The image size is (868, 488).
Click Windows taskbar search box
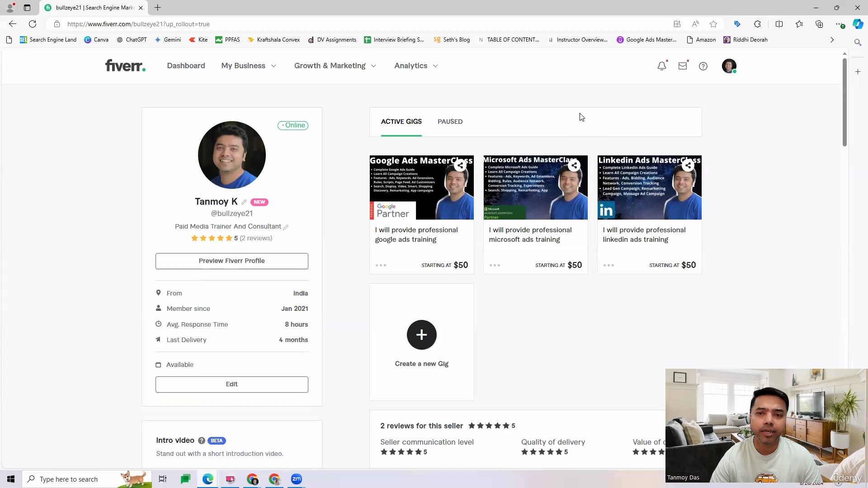(87, 479)
